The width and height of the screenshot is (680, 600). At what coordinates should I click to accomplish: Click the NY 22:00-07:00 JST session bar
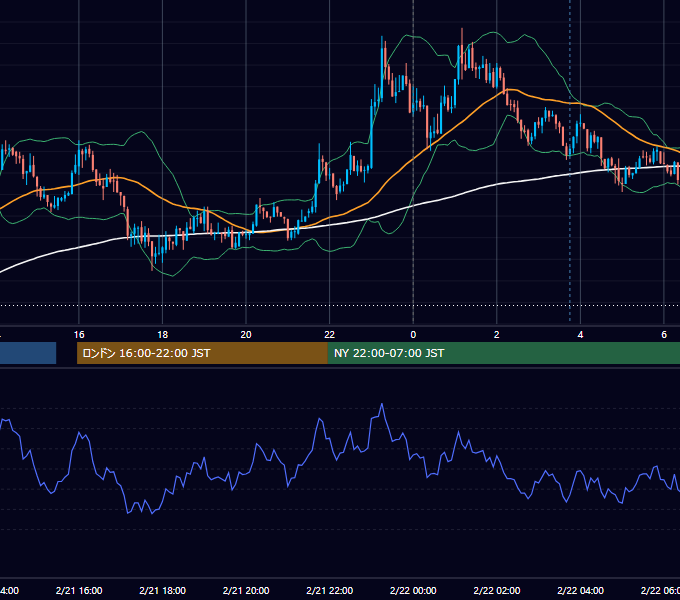pyautogui.click(x=503, y=353)
